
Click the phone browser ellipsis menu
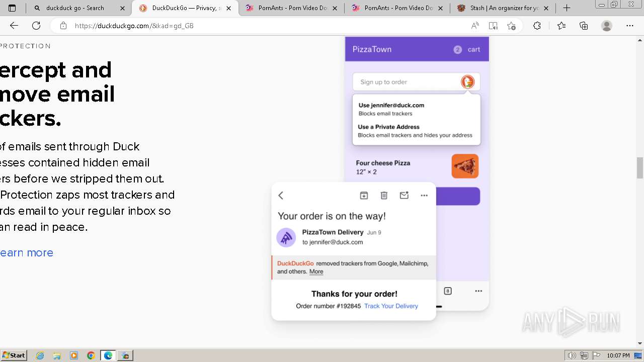coord(478,291)
